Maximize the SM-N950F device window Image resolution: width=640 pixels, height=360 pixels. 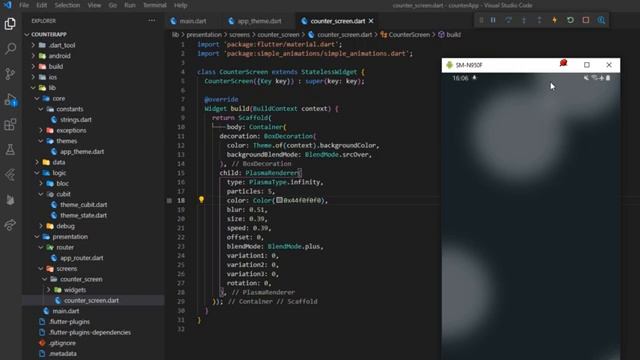point(587,64)
